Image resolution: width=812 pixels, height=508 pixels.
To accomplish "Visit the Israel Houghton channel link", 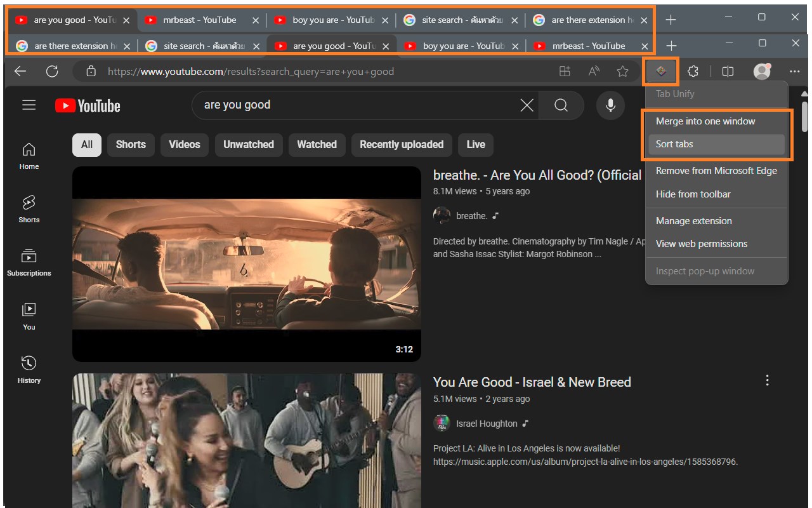I will [x=487, y=424].
